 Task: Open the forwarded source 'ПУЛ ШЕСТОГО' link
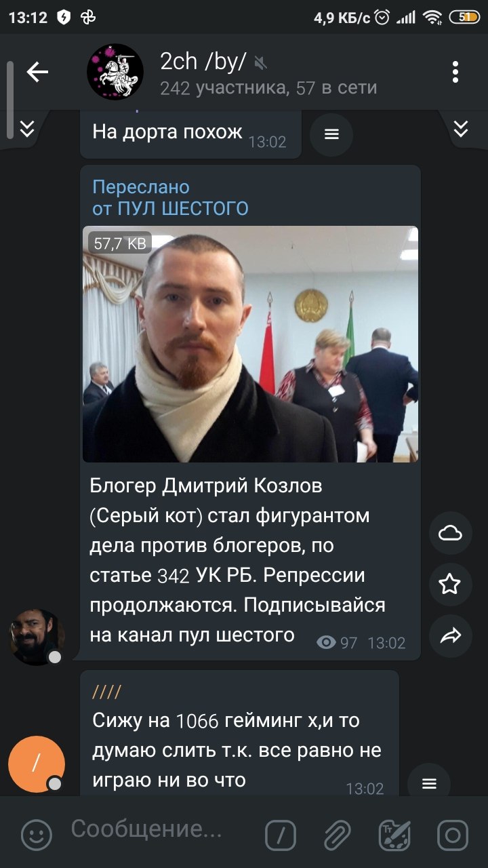click(170, 208)
